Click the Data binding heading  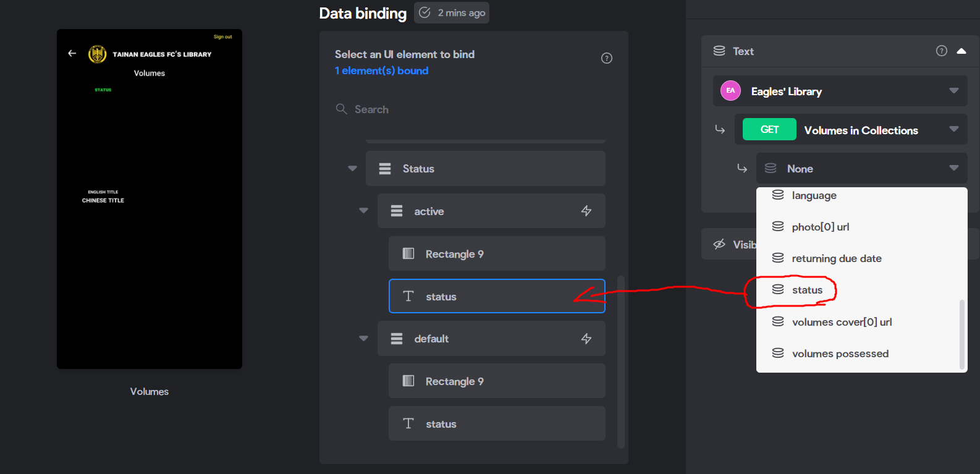coord(363,13)
